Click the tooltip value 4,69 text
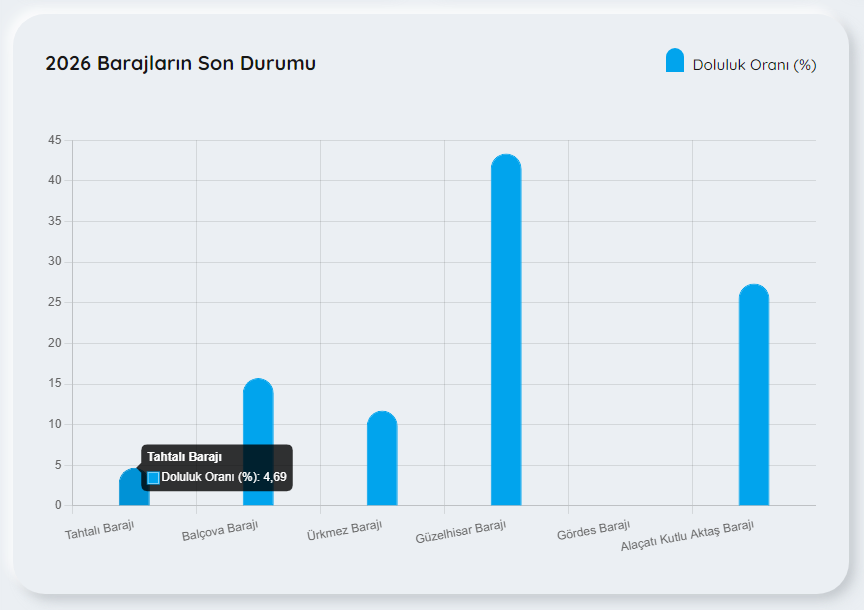 275,477
